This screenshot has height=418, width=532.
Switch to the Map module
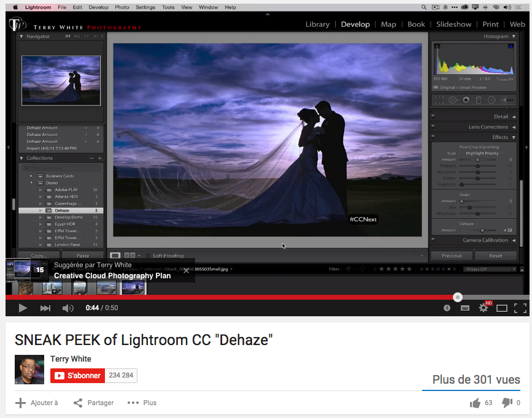pos(388,25)
